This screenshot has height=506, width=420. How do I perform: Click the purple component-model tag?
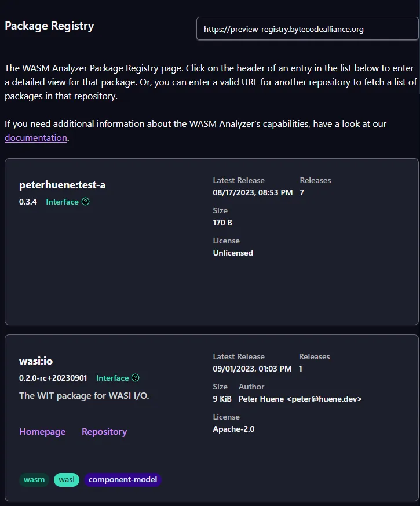[x=122, y=479]
